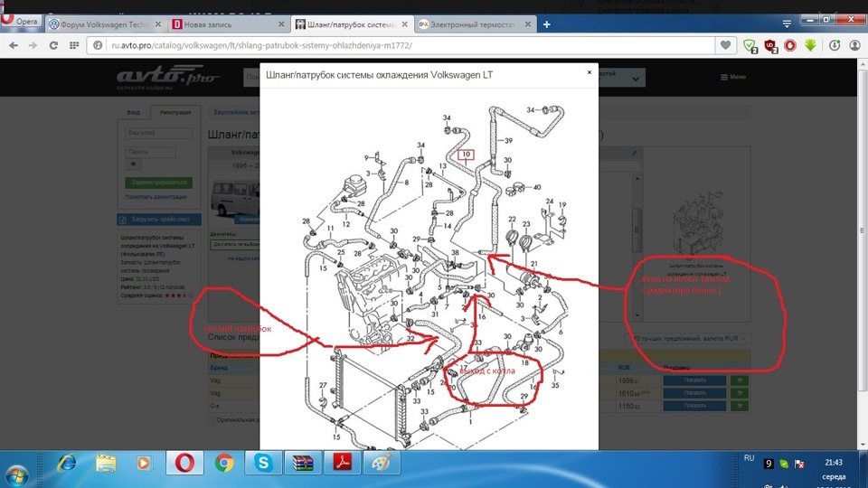
Task: Switch to Форум Volkswagen Techn tab
Action: (104, 24)
